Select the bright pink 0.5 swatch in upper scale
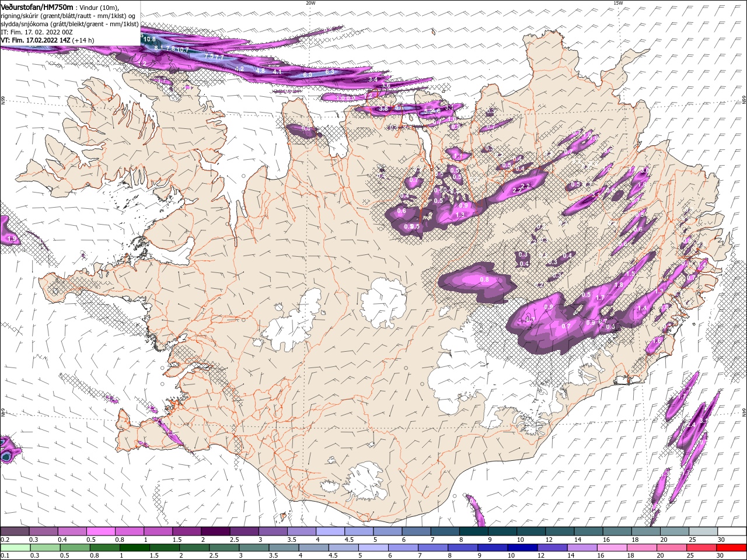The width and height of the screenshot is (747, 560). pyautogui.click(x=100, y=531)
